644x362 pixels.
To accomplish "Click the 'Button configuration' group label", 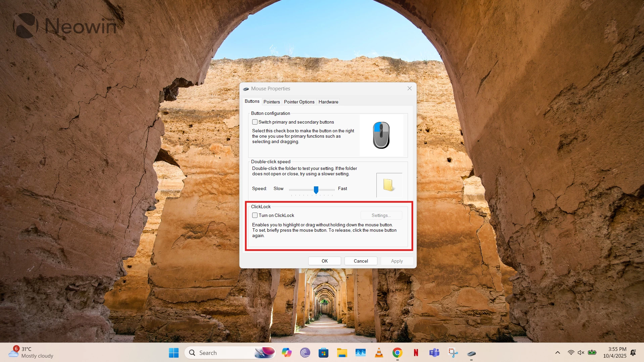I will 271,113.
